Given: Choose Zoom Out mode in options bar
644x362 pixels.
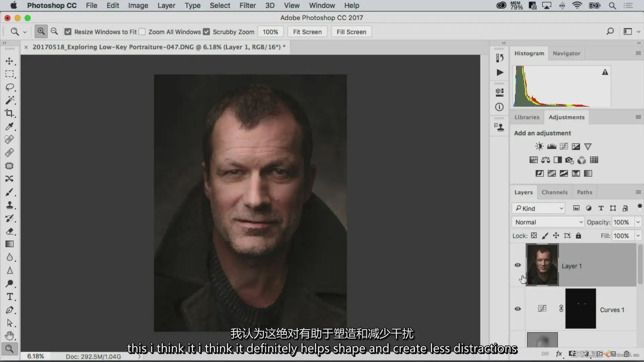Looking at the screenshot, I should [x=54, y=32].
